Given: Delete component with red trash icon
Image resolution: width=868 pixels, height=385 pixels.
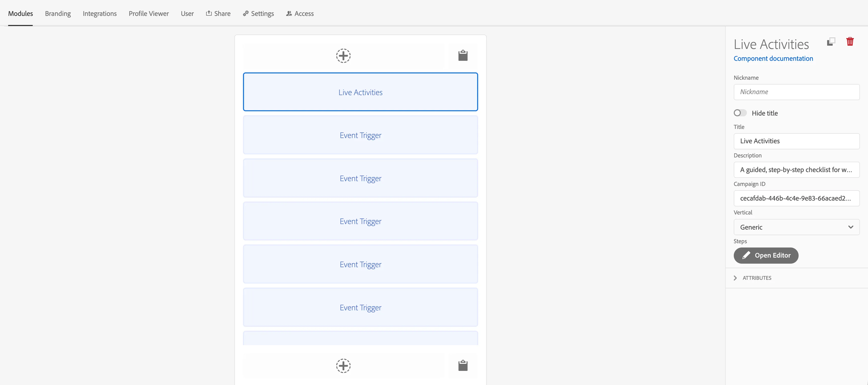Looking at the screenshot, I should (x=850, y=41).
